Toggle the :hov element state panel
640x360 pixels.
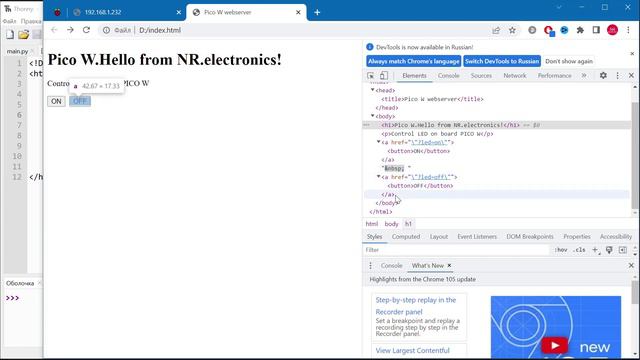(560, 250)
